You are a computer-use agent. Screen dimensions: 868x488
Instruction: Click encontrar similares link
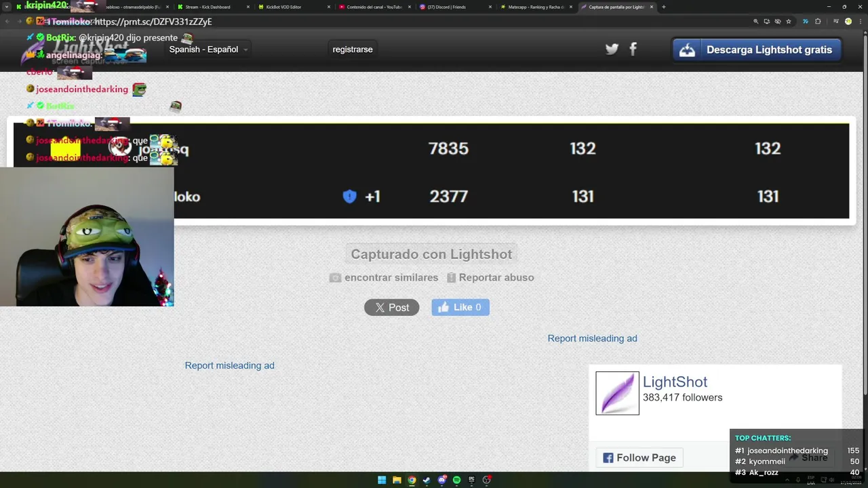[391, 277]
